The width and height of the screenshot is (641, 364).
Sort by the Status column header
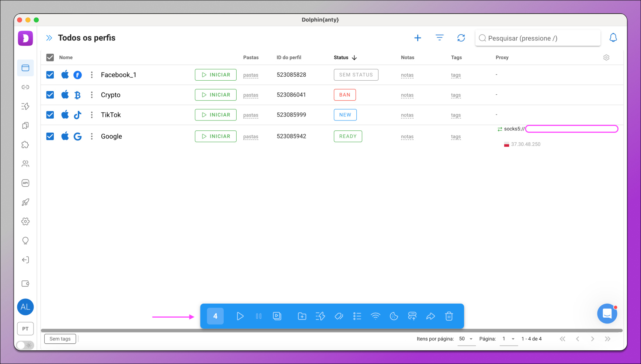[345, 57]
